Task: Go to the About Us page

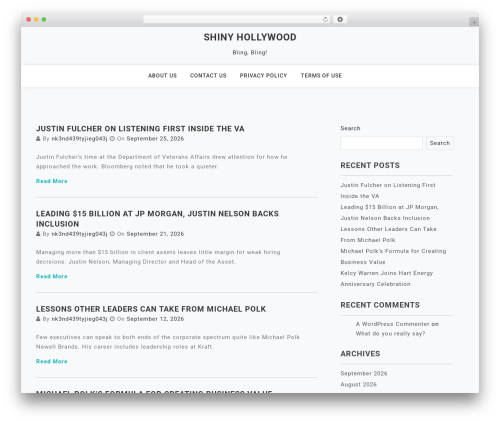Action: (x=162, y=76)
